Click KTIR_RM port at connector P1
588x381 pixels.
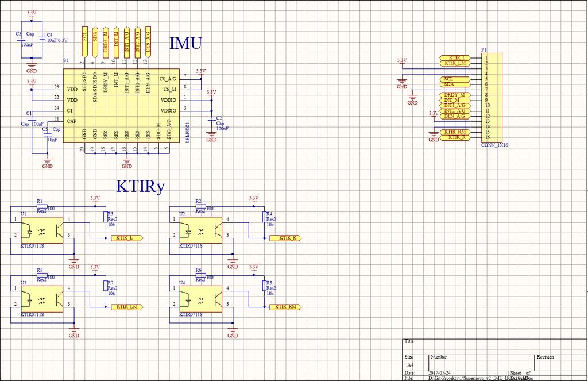454,132
